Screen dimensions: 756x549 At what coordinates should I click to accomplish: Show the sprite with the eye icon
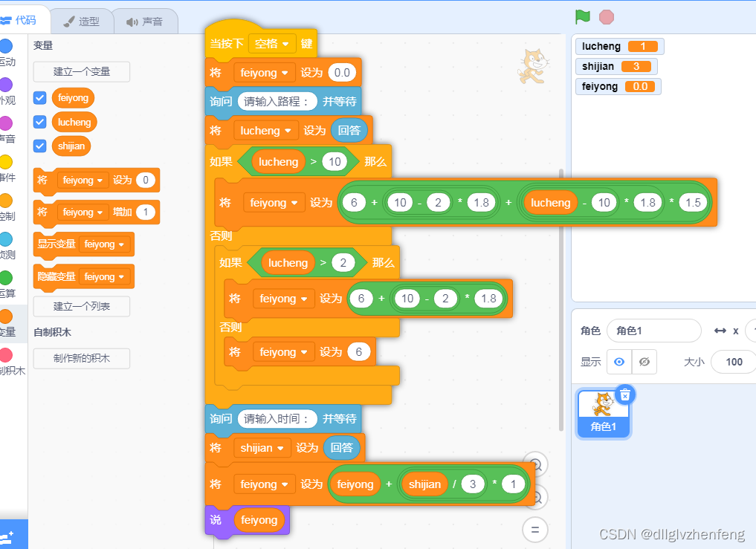pos(619,362)
